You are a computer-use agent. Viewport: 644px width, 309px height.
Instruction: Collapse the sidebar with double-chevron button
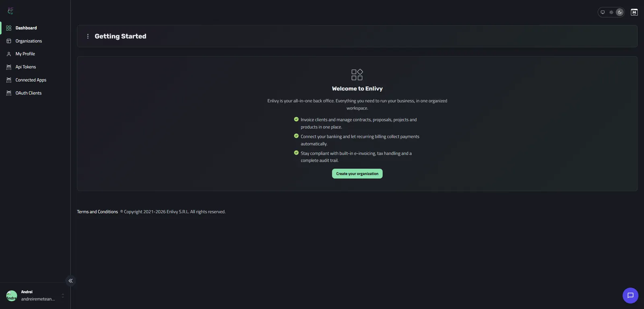click(70, 281)
